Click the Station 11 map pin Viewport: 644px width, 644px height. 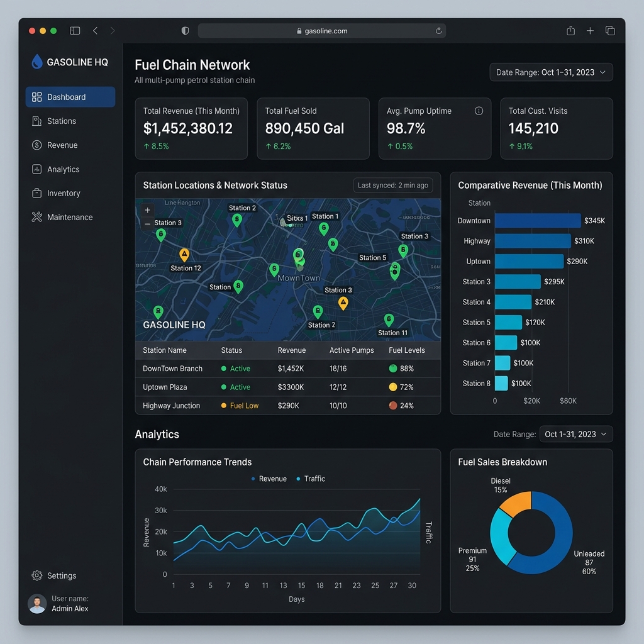389,320
